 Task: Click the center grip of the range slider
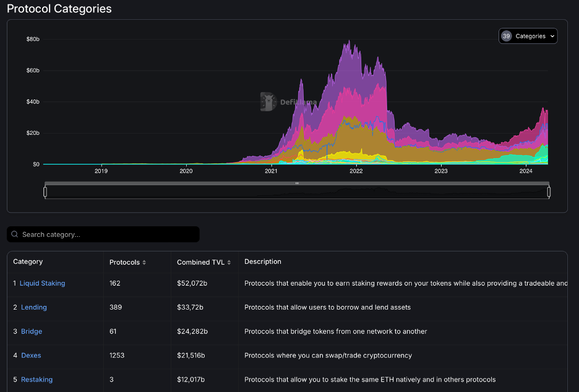tap(297, 183)
